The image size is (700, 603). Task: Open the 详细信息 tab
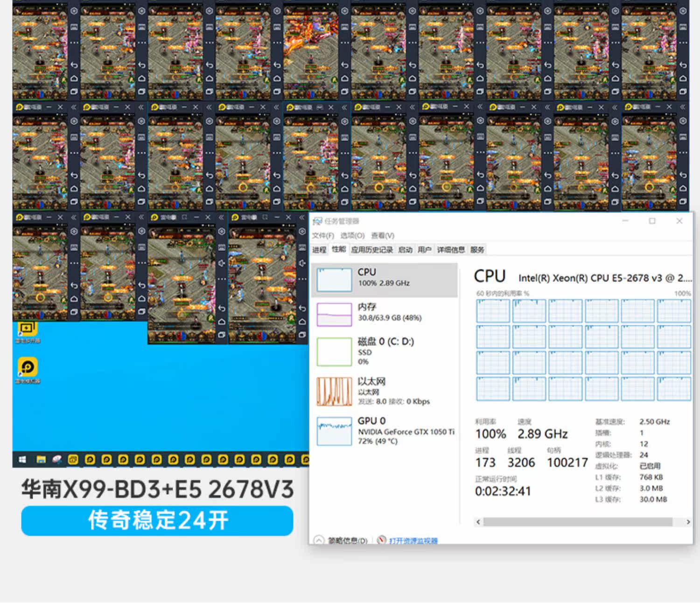click(x=451, y=250)
